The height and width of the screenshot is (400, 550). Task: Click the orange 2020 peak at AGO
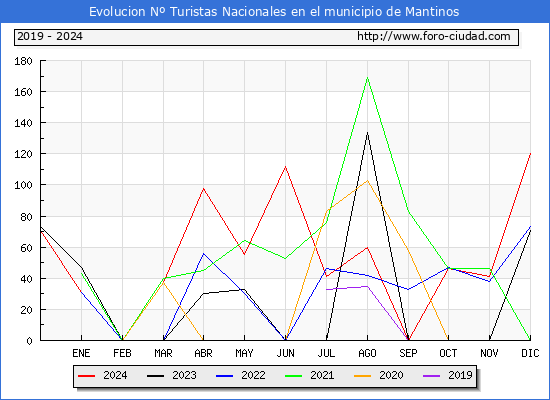(367, 180)
